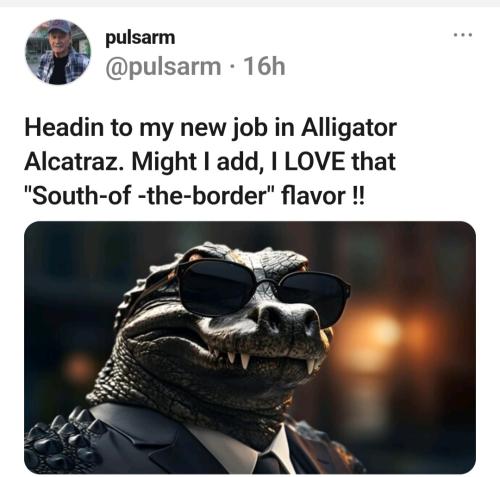Open the attached alligator image

[250, 347]
